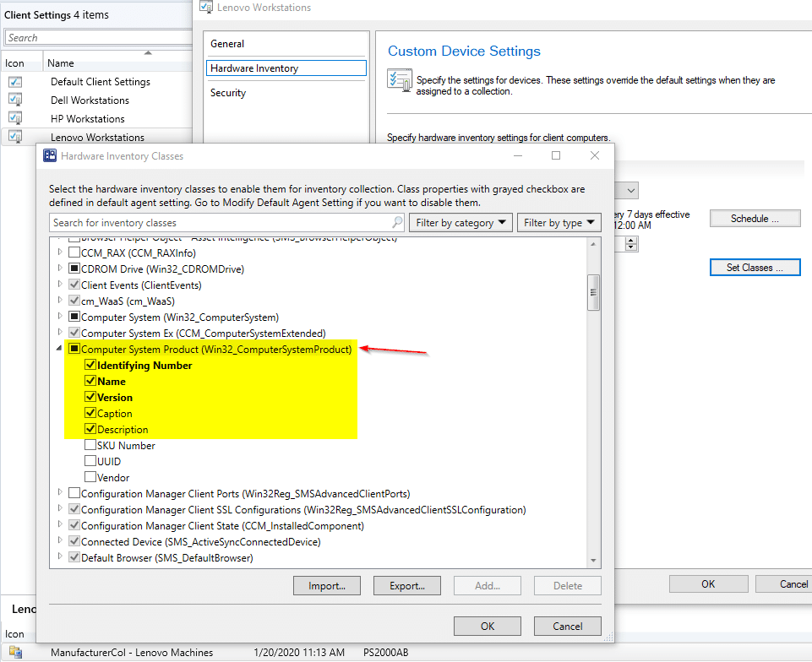Collapse the Computer System Product class

59,350
